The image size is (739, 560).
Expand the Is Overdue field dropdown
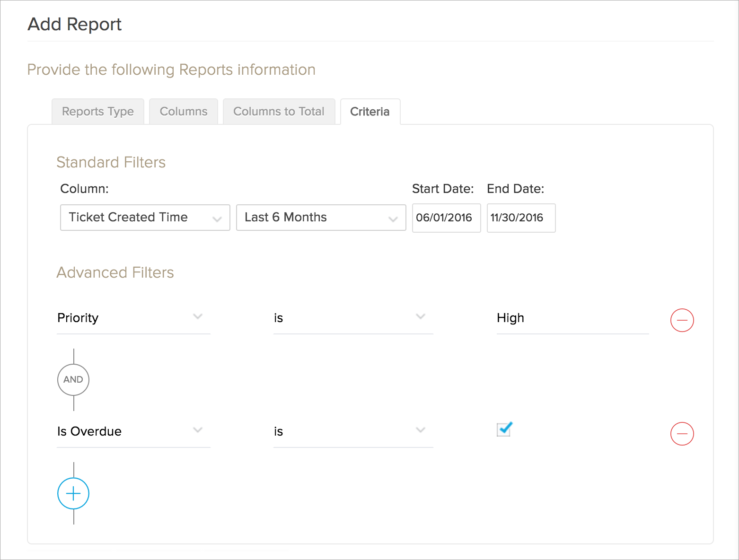(x=133, y=431)
